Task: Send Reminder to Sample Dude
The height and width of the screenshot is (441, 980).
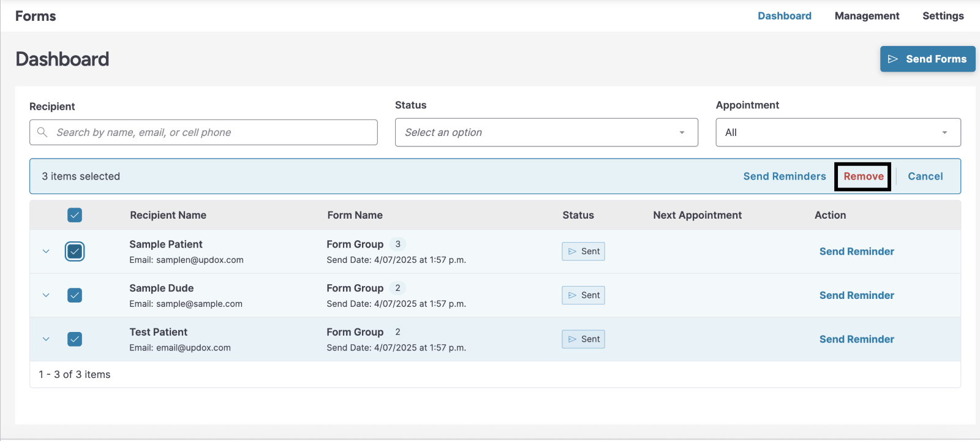Action: [x=856, y=296]
